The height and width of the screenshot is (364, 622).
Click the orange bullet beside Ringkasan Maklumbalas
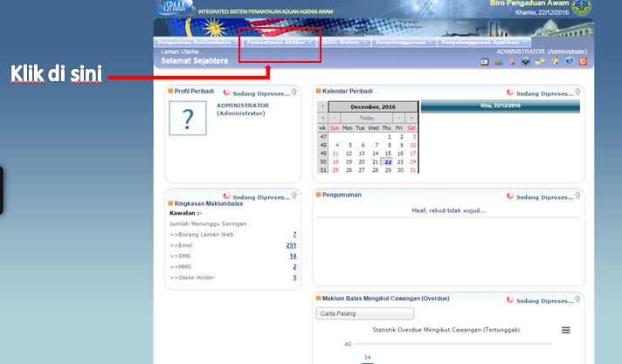pos(170,203)
